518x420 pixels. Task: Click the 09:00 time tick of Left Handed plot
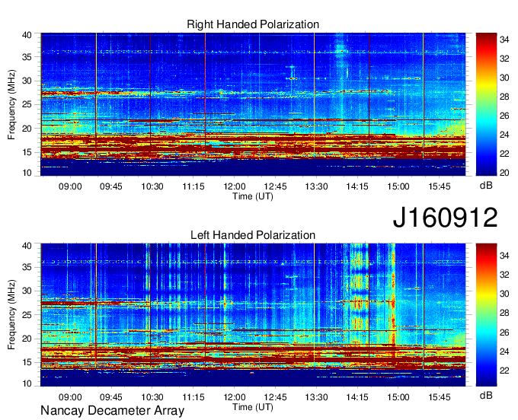coord(70,397)
